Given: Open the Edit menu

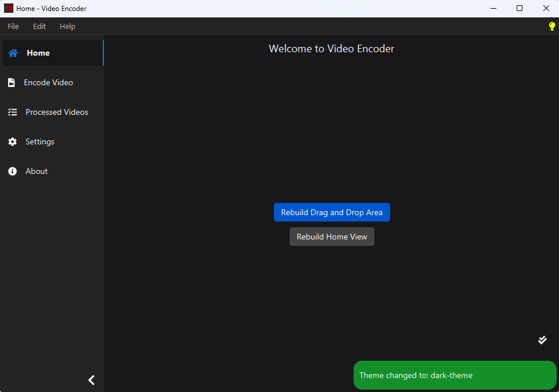Looking at the screenshot, I should coord(39,26).
